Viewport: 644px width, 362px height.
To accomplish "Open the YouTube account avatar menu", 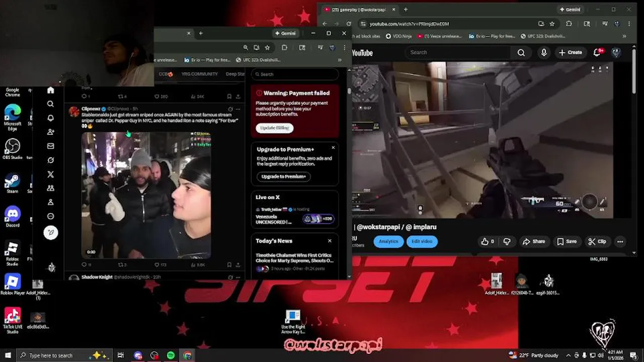I will [x=616, y=52].
